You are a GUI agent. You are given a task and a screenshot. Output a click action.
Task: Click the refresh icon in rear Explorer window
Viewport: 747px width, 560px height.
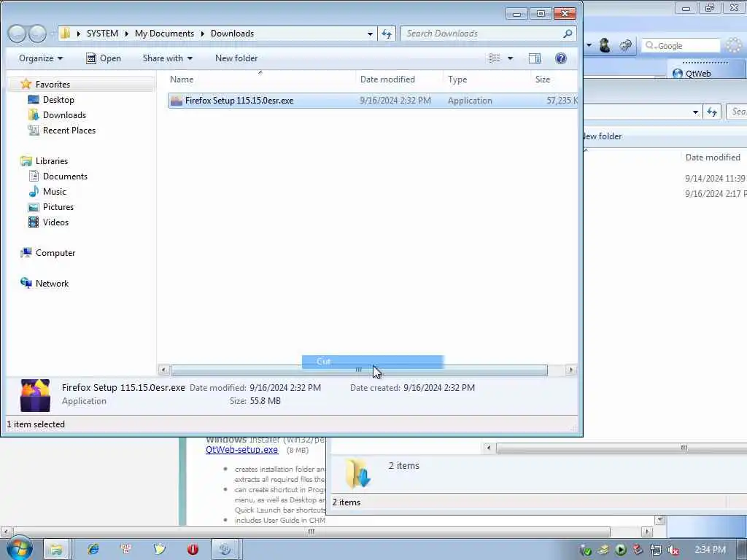pyautogui.click(x=712, y=112)
